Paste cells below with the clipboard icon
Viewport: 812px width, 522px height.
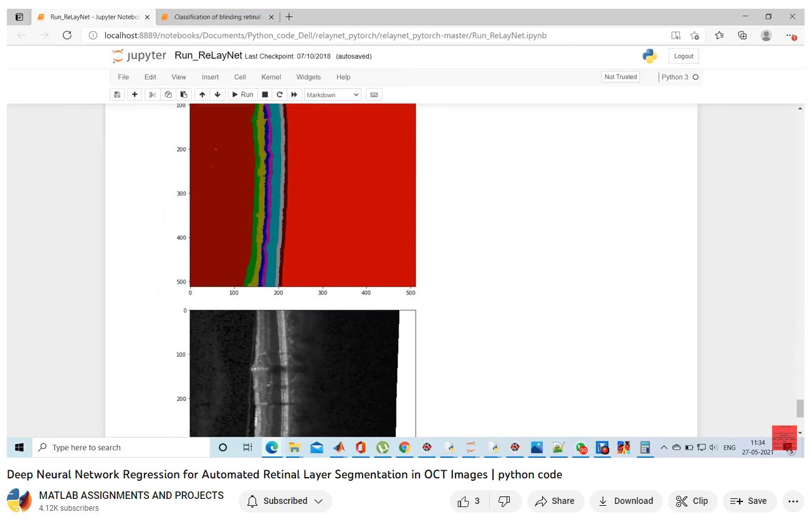coord(183,95)
